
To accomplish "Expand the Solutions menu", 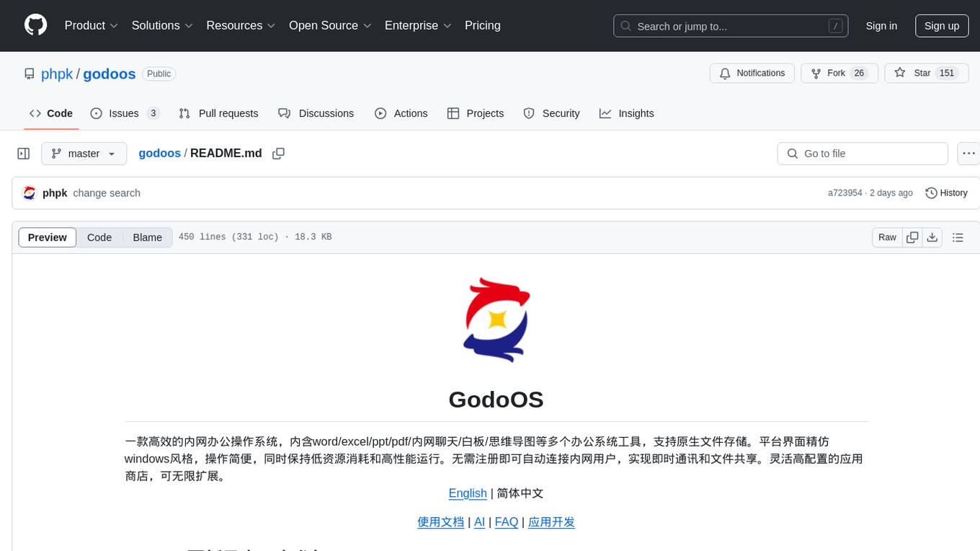I will pos(162,25).
